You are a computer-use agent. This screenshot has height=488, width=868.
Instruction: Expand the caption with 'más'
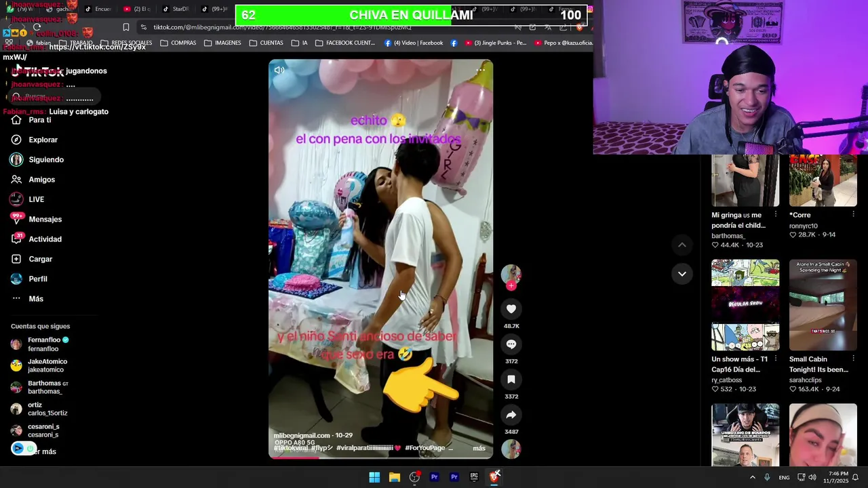[x=479, y=448]
